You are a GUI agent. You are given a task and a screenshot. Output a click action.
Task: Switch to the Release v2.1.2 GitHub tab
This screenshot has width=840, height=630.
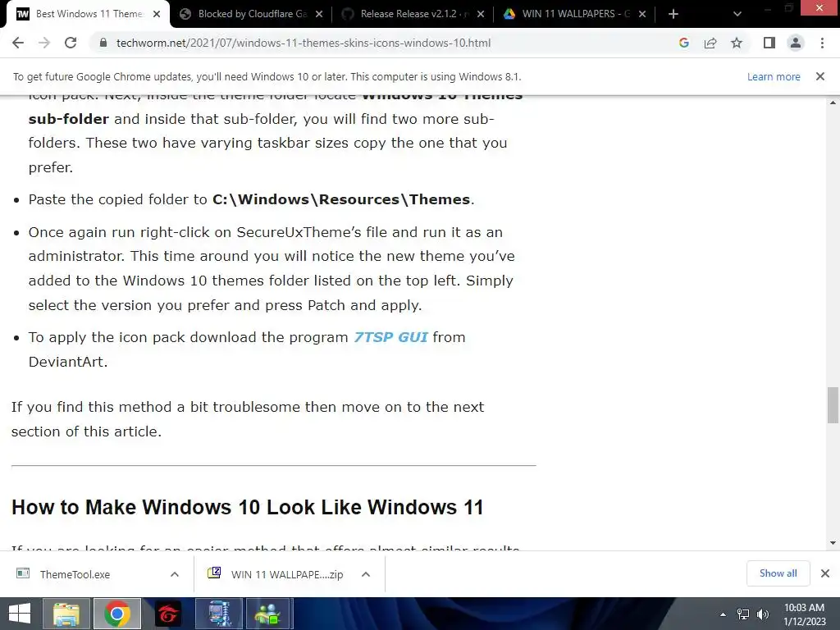click(x=413, y=14)
